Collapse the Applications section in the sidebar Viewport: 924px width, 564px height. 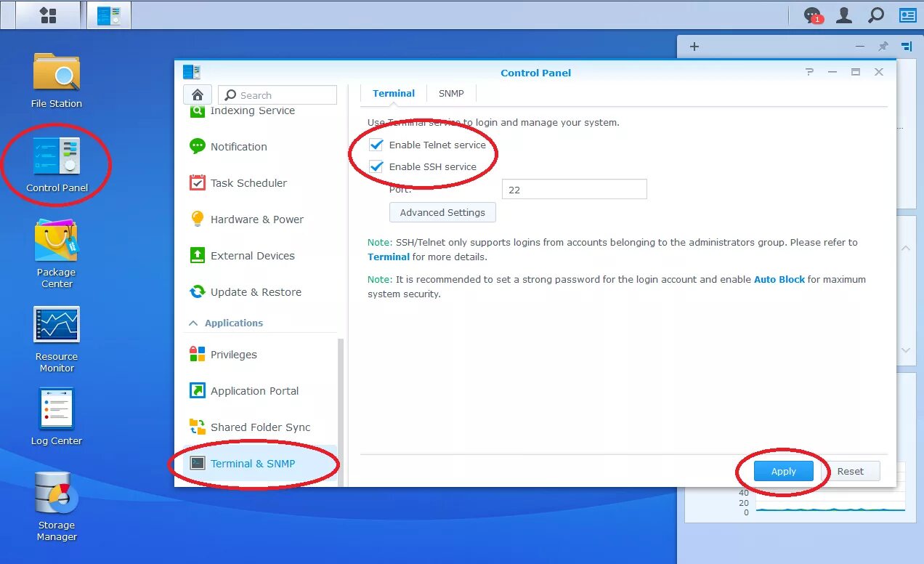192,323
